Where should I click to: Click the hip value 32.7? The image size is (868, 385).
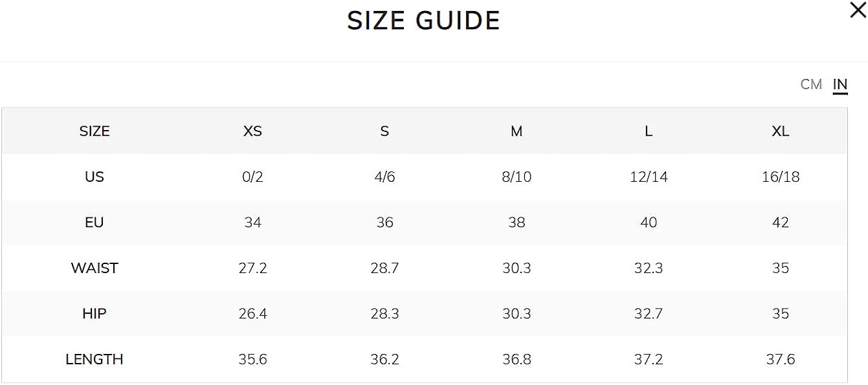(649, 313)
